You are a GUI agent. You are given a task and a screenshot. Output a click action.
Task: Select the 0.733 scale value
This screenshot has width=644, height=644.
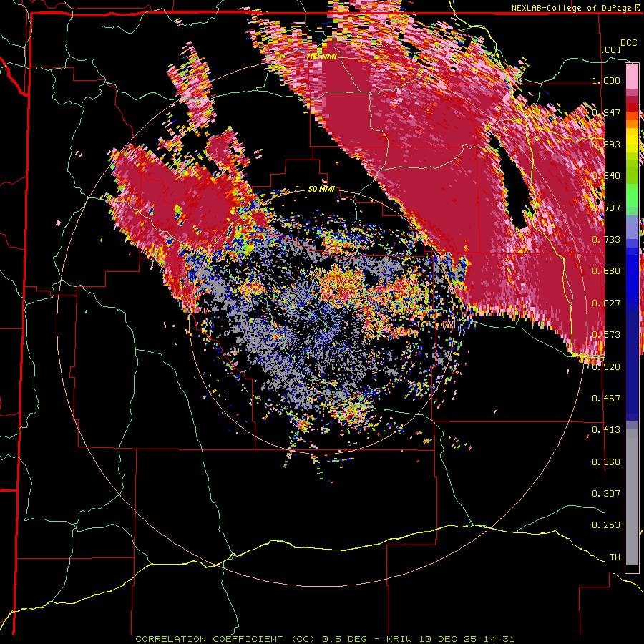606,240
